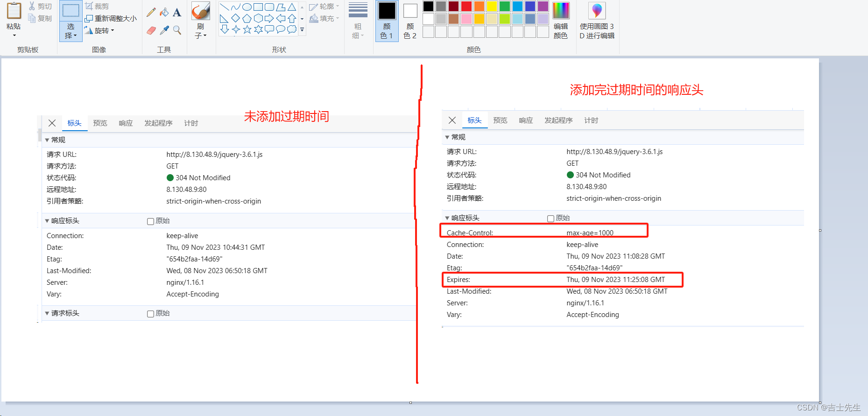Select the Pencil tool
Viewport: 868px width, 416px height.
151,12
